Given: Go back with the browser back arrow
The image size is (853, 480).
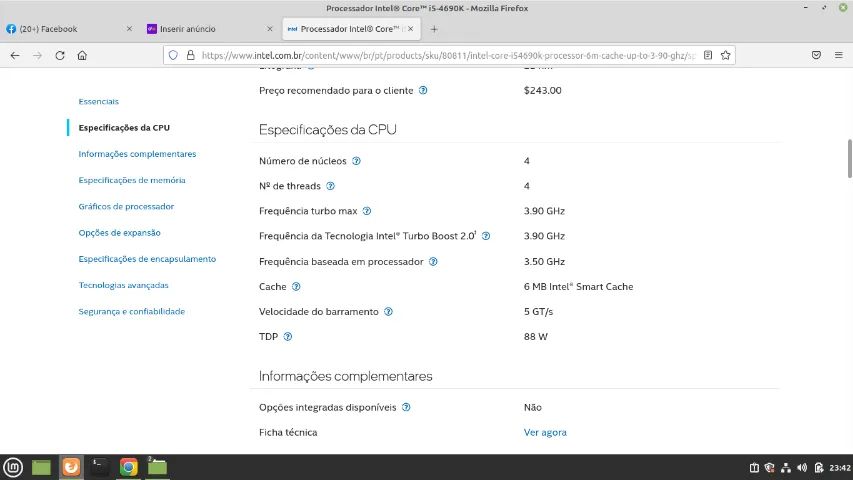Looking at the screenshot, I should pyautogui.click(x=15, y=56).
